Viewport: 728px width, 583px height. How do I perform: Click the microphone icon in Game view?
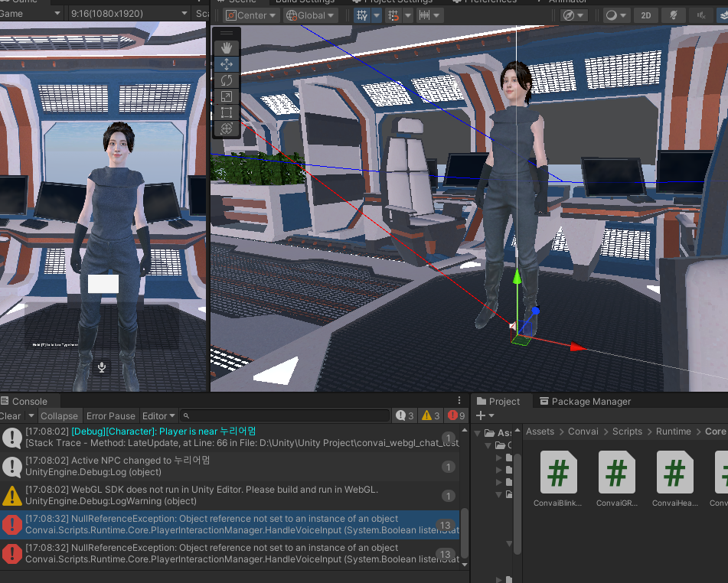pos(102,367)
